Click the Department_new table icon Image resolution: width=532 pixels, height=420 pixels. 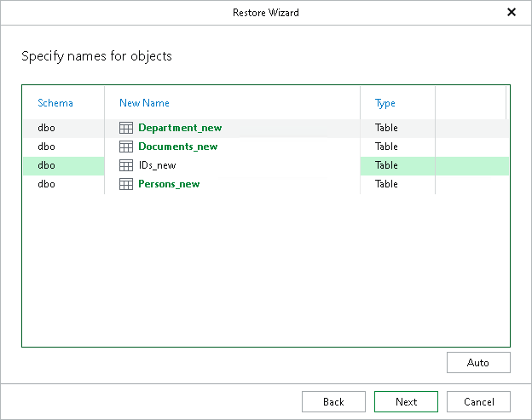point(125,128)
